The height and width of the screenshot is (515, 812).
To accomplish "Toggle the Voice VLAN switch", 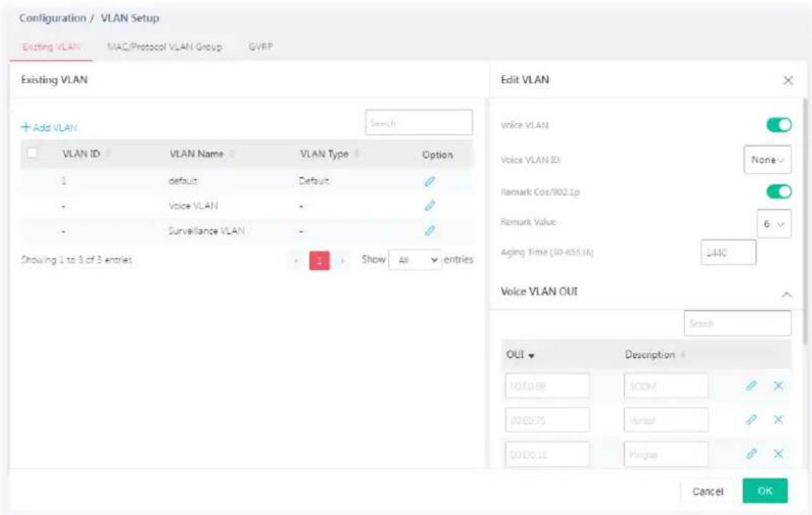I will point(779,125).
